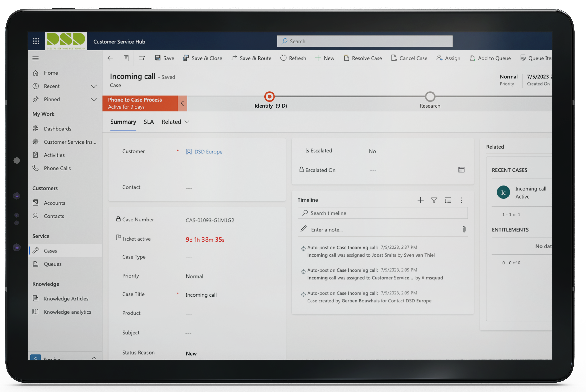This screenshot has height=392, width=586.
Task: Select the Research process stage
Action: click(430, 97)
